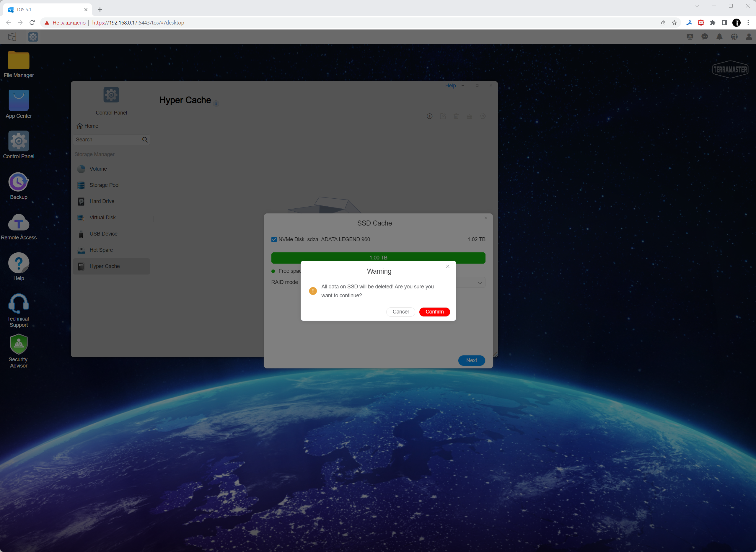This screenshot has width=756, height=552.
Task: Click the Control Panel search field
Action: [x=107, y=140]
